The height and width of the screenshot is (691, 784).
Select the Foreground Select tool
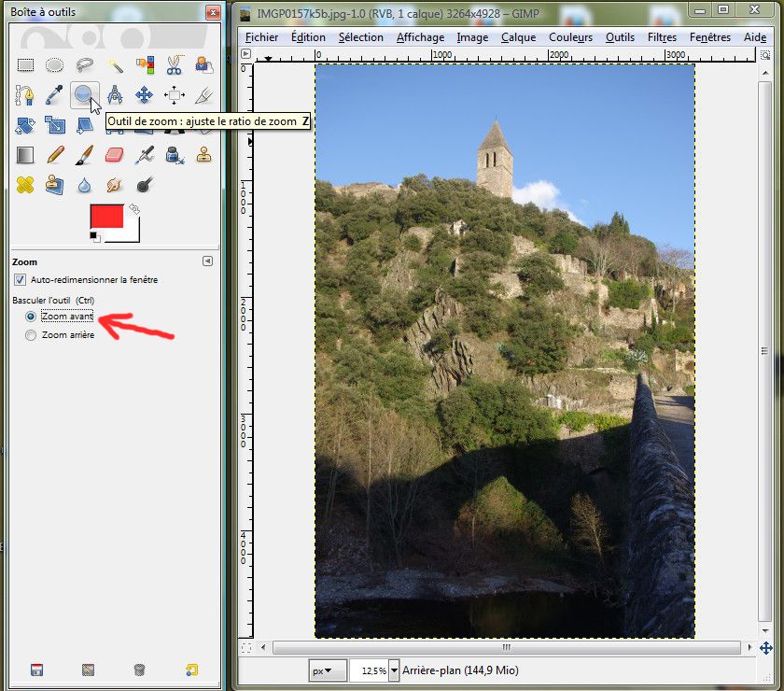pos(203,65)
